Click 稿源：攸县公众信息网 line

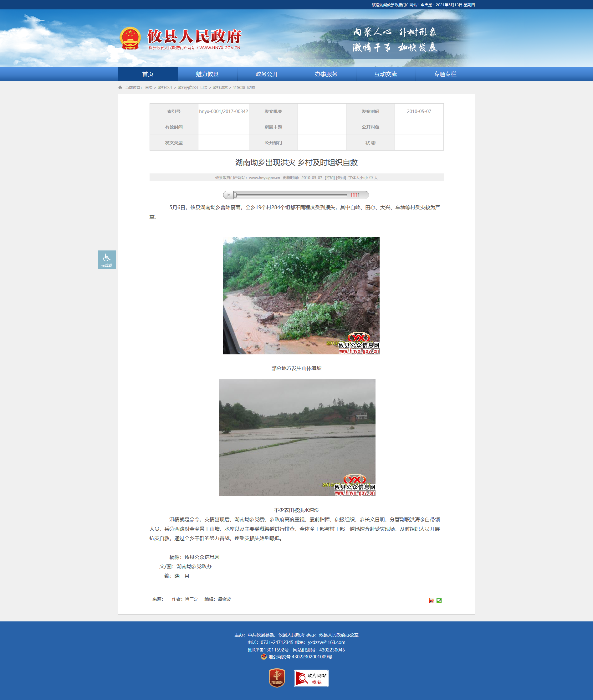point(194,557)
